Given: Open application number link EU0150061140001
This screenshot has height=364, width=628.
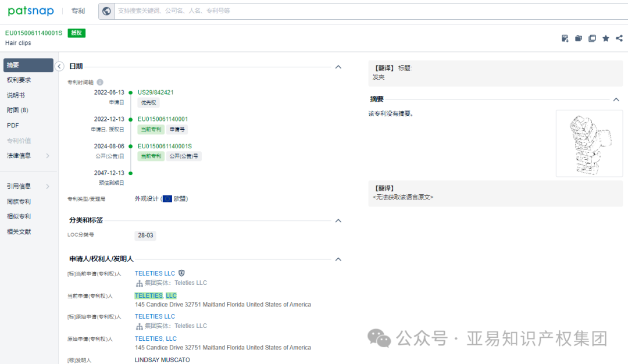Looking at the screenshot, I should 163,119.
